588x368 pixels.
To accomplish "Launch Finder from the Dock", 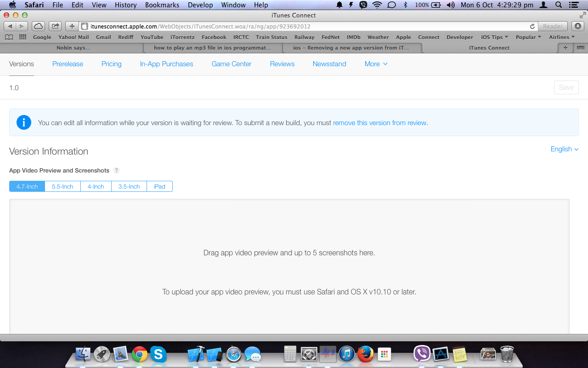I will (x=84, y=354).
